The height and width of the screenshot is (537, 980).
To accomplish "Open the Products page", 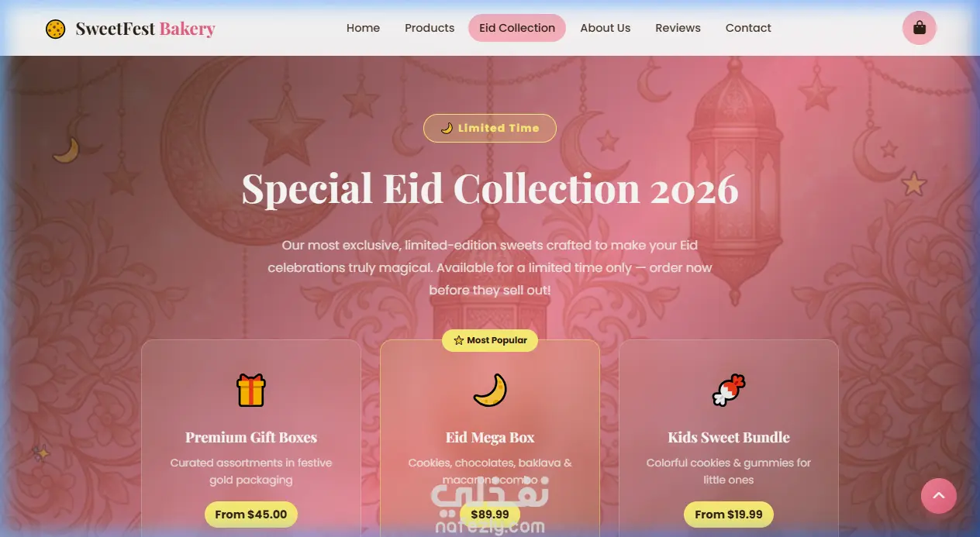I will (430, 28).
